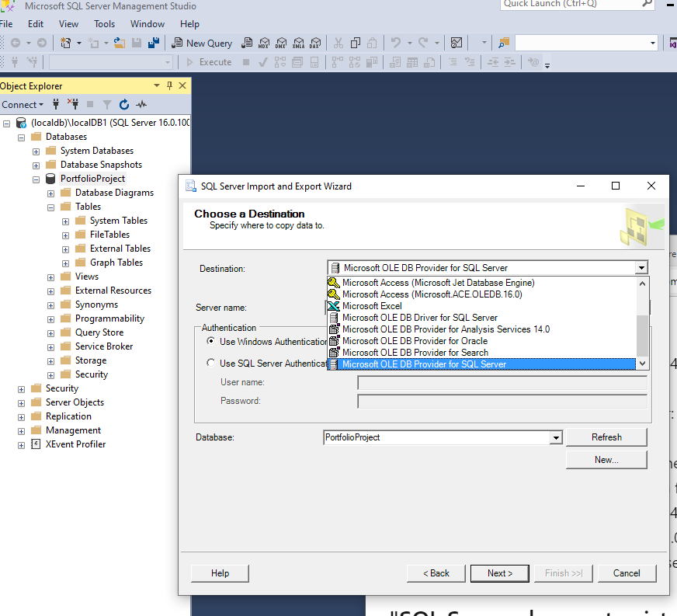Expand the Programmability folder
This screenshot has width=677, height=616.
(50, 319)
